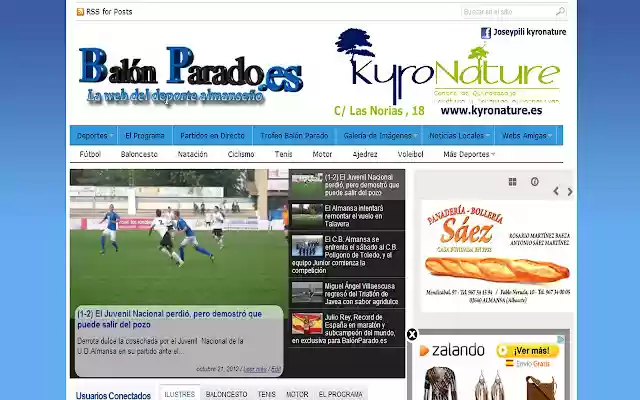Viewport: 640px width, 400px height.
Task: Select Ajedrez in the sports bar
Action: (365, 154)
